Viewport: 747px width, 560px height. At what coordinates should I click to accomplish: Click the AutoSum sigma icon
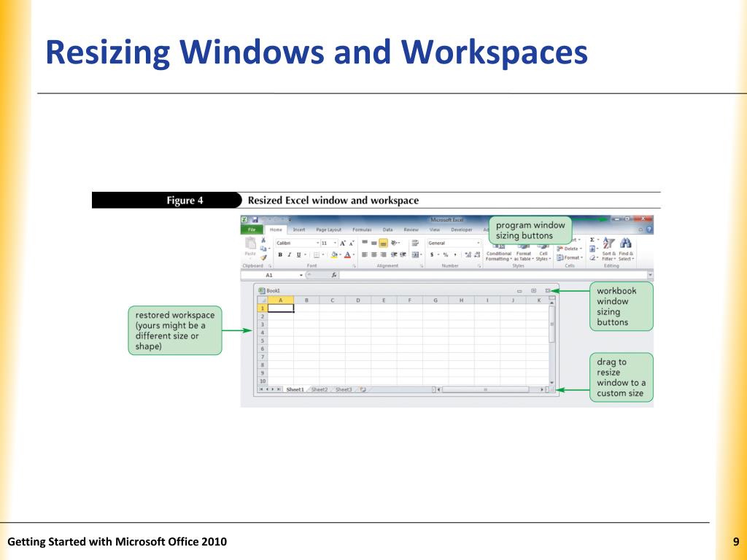coord(592,239)
